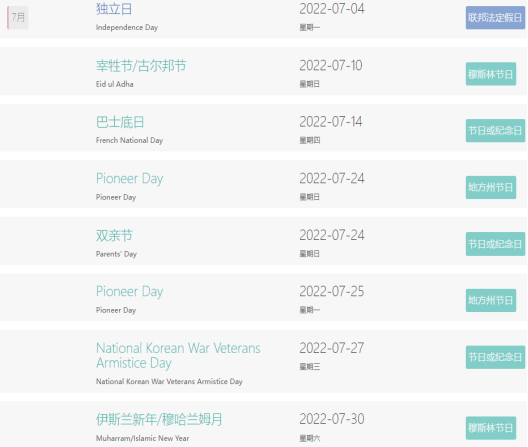Select the 2022-07-27 date text
This screenshot has width=528, height=447.
[x=332, y=348]
